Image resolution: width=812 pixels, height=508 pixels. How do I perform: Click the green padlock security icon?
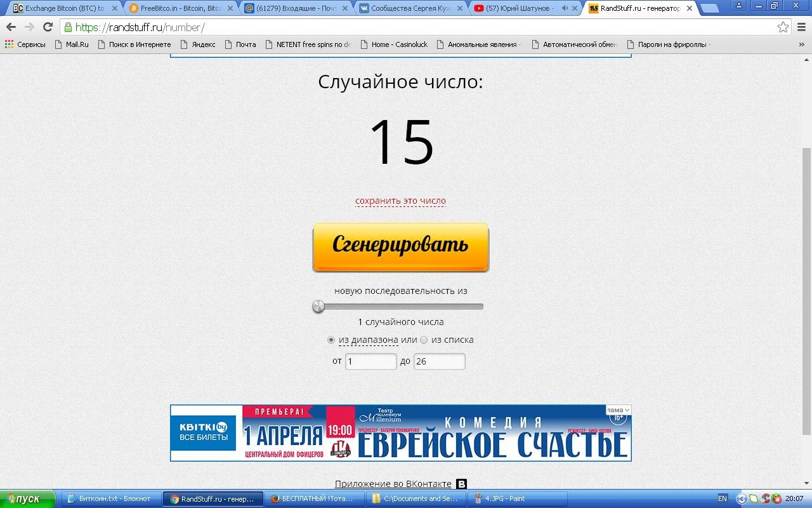point(68,27)
